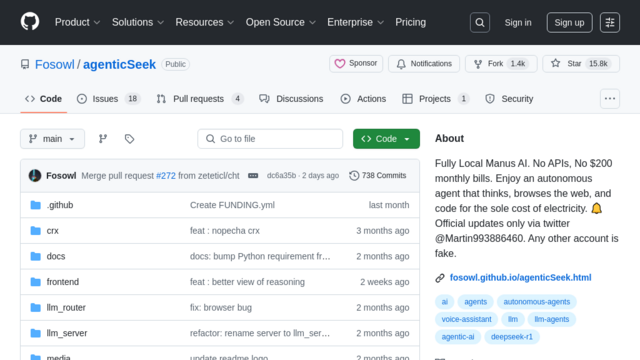Switch to the Issues tab
This screenshot has height=360, width=640.
coord(109,99)
